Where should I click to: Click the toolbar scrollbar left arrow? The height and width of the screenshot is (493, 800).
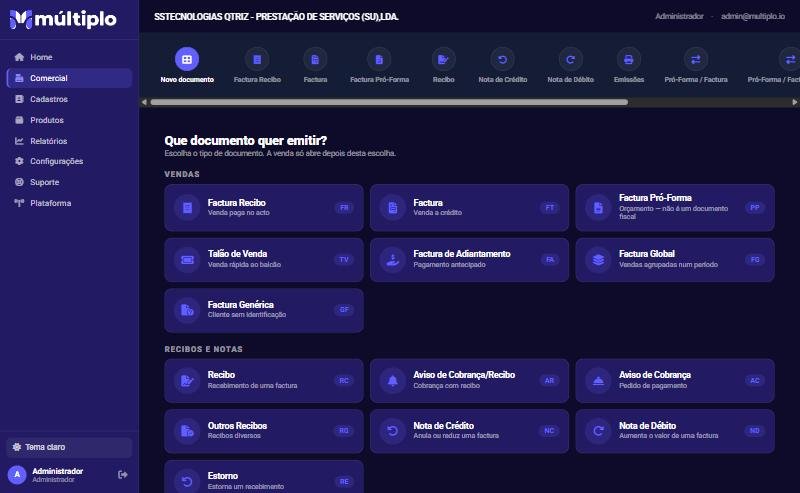[x=144, y=102]
